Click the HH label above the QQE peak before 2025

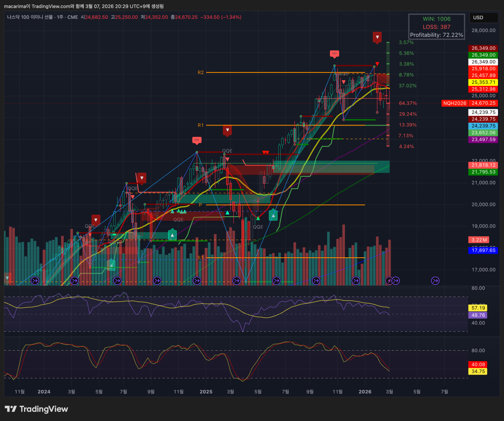point(197,140)
